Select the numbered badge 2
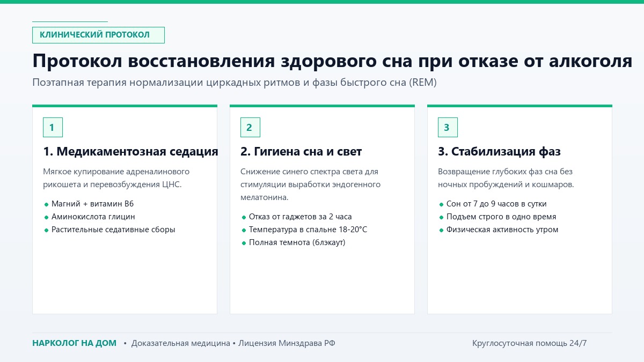The width and height of the screenshot is (644, 362). point(250,128)
